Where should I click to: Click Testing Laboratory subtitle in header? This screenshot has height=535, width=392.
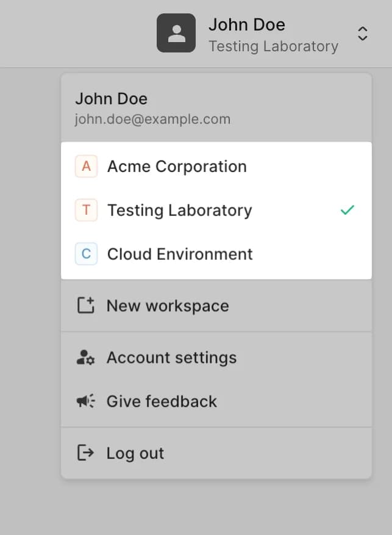tap(273, 46)
